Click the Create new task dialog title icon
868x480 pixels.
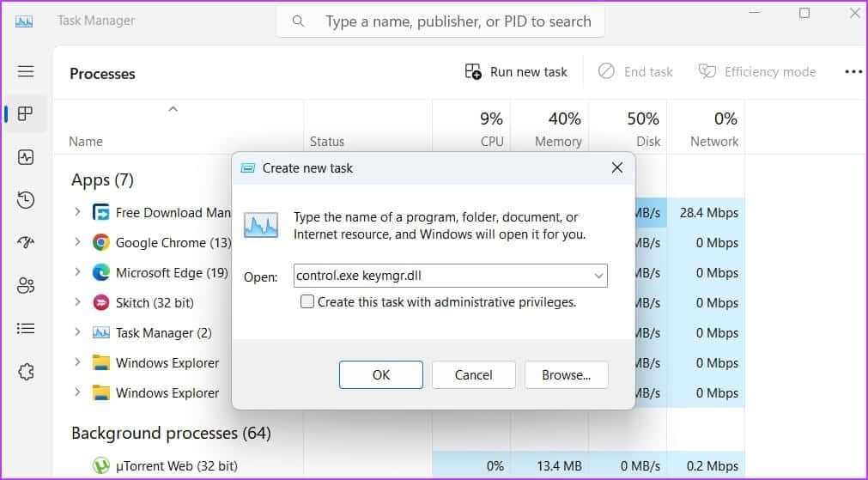pos(247,168)
